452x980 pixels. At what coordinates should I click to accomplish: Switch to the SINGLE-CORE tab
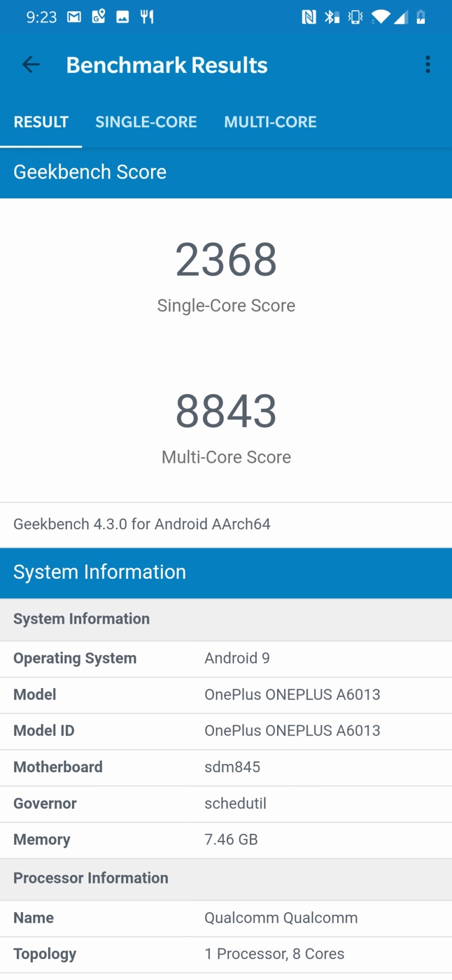coord(146,122)
